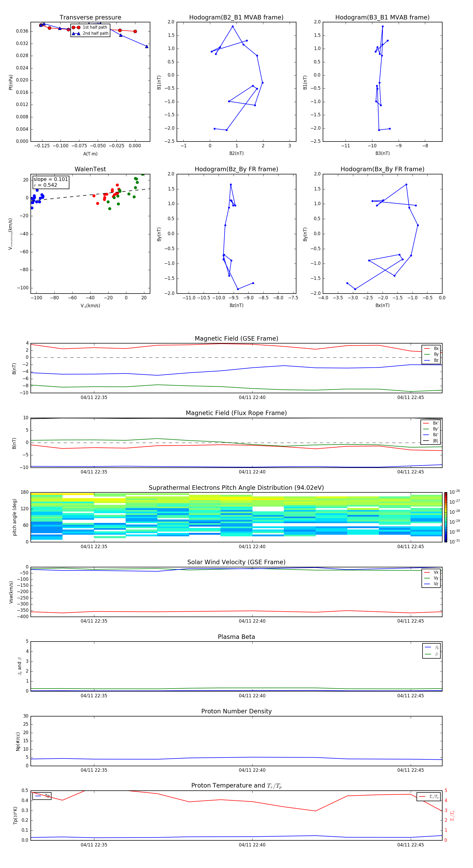473x868 pixels.
Task: Click the "Vsw(km/s)" y-axis label
Action: tap(11, 592)
